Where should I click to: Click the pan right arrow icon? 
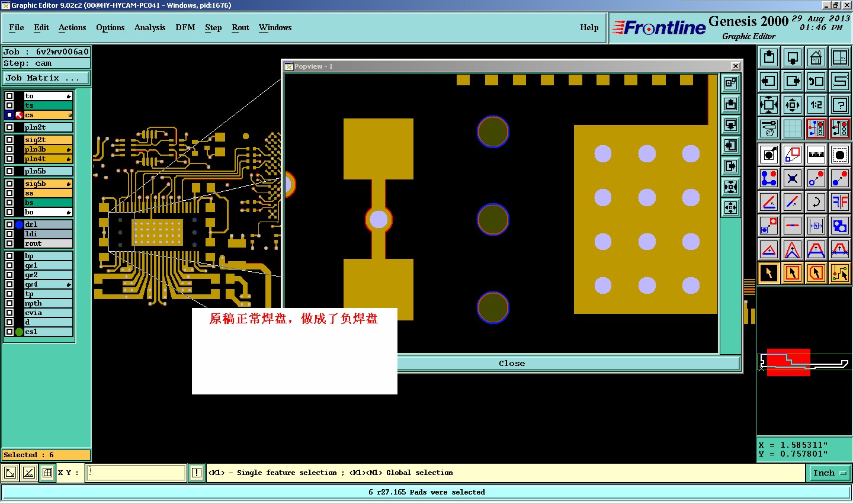tap(793, 81)
